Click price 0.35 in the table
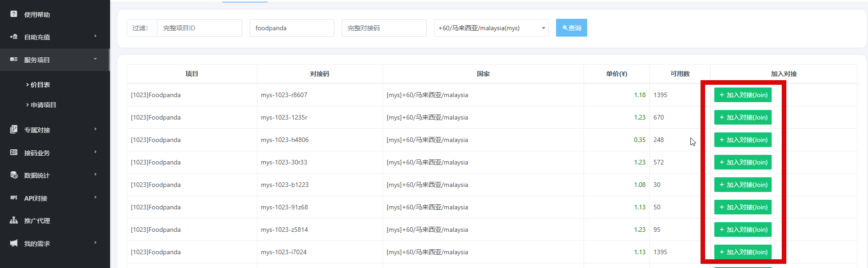 click(640, 140)
